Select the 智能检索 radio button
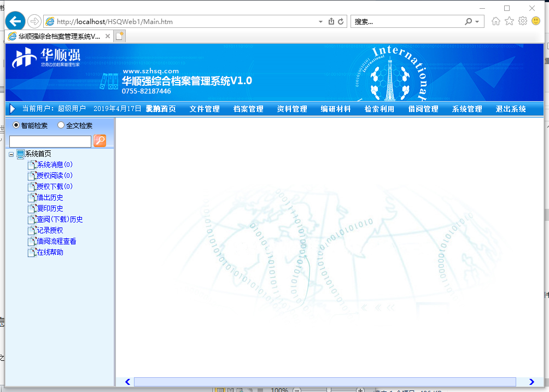 pyautogui.click(x=16, y=125)
